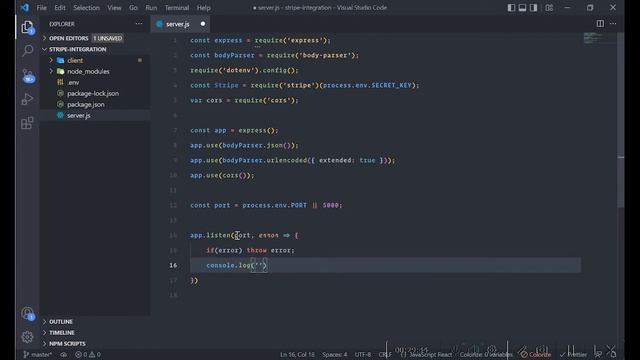Open editor more actions menu
The image size is (640, 360).
pyautogui.click(x=613, y=24)
